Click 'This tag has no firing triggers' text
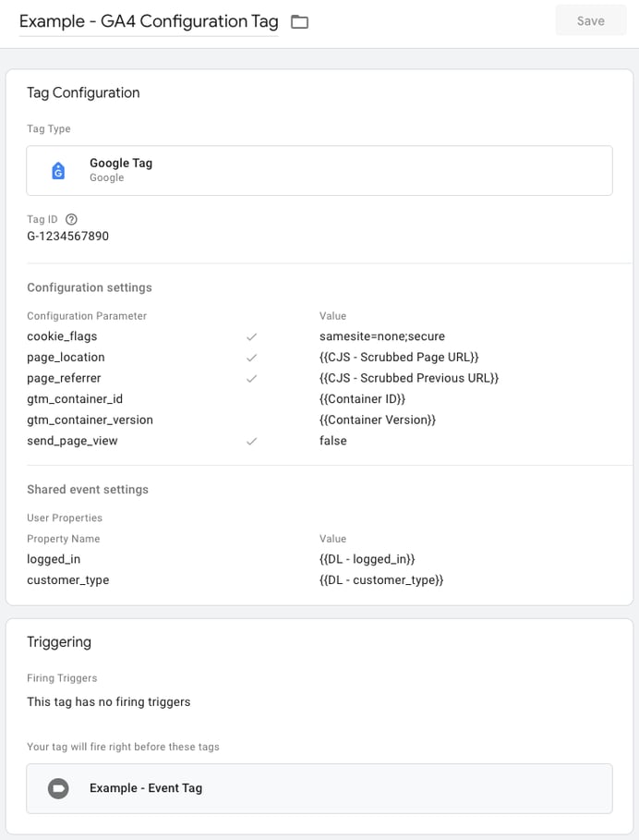This screenshot has height=840, width=639. click(x=109, y=701)
